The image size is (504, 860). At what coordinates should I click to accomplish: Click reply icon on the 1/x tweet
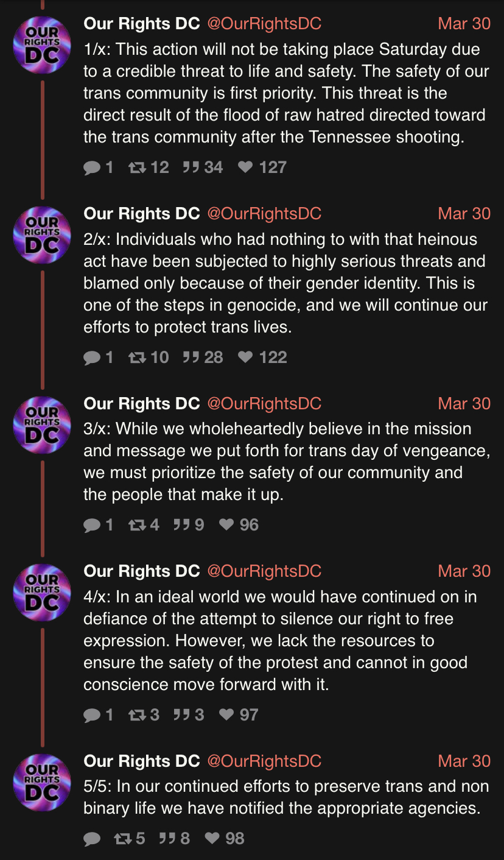click(x=92, y=167)
